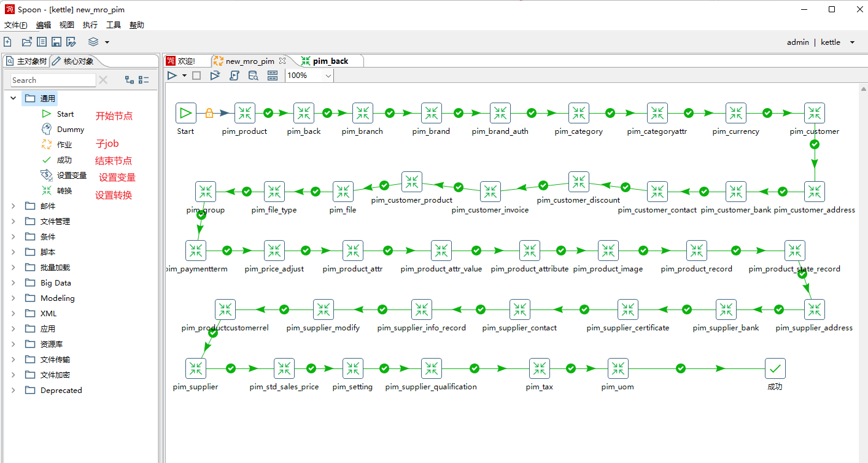
Task: Select the pim_brand transformation node
Action: point(431,113)
